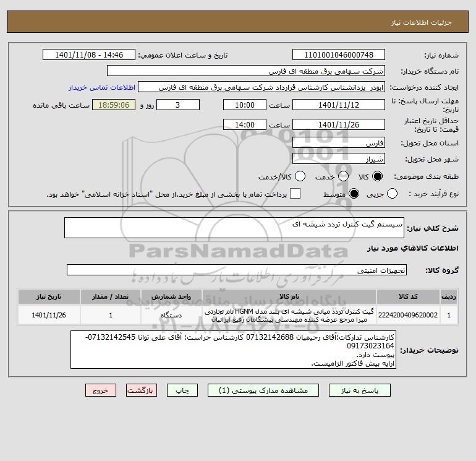Click the تاریخ نیاز column header
This screenshot has width=476, height=461.
pyautogui.click(x=49, y=296)
